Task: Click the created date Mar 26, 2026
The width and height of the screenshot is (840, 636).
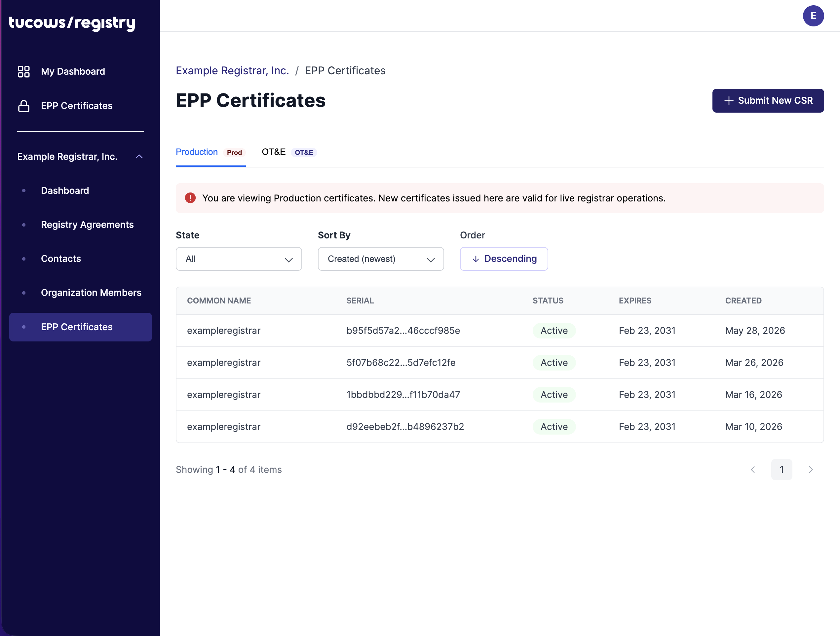Action: (754, 363)
